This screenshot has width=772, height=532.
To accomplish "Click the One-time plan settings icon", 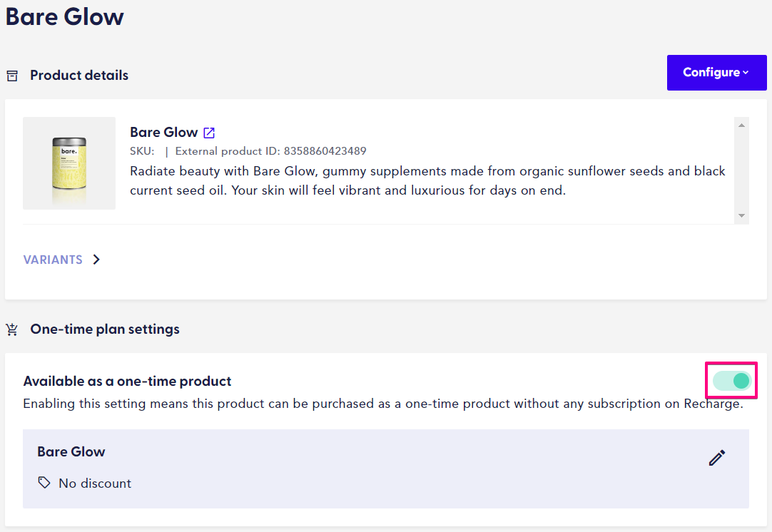I will (11, 329).
